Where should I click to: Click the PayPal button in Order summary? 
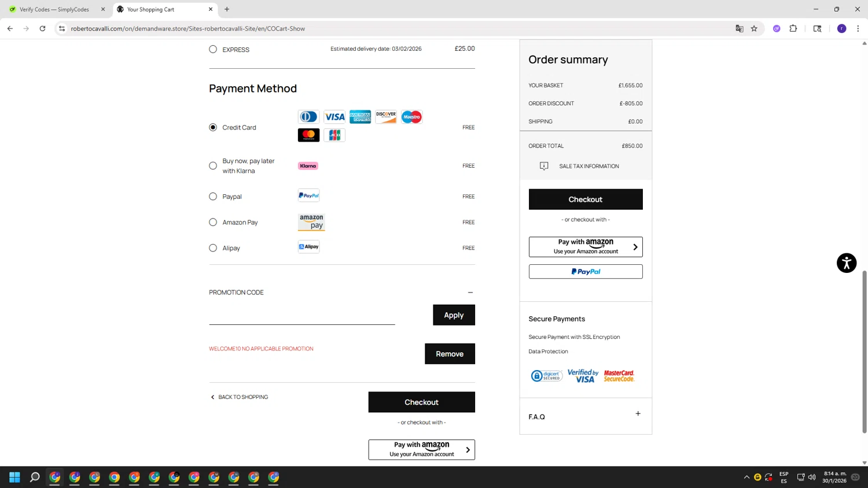coord(586,272)
